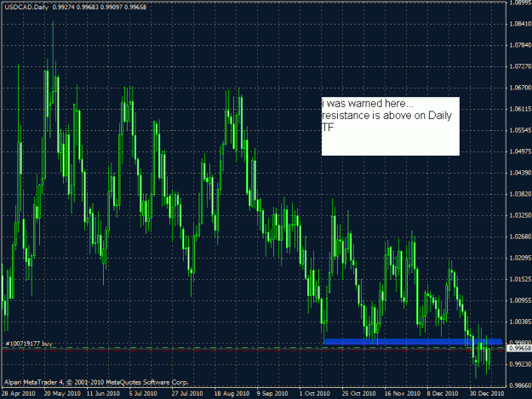Click the 16 Nov 2010 date label
The width and height of the screenshot is (532, 399).
point(402,394)
